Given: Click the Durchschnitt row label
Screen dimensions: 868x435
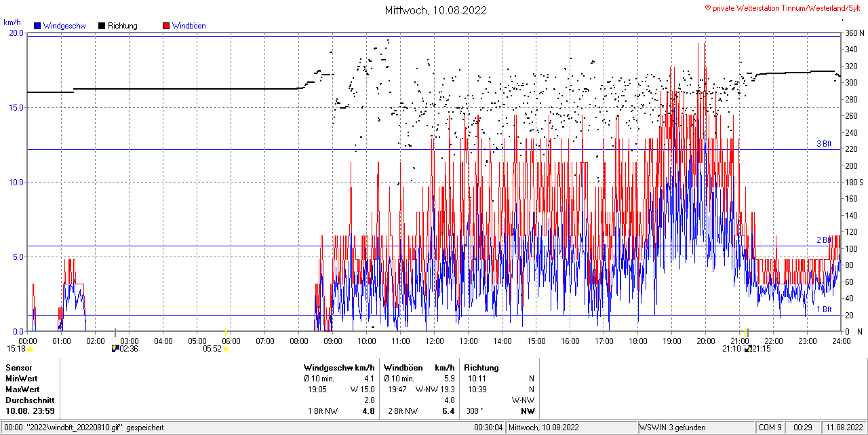Looking at the screenshot, I should [29, 400].
